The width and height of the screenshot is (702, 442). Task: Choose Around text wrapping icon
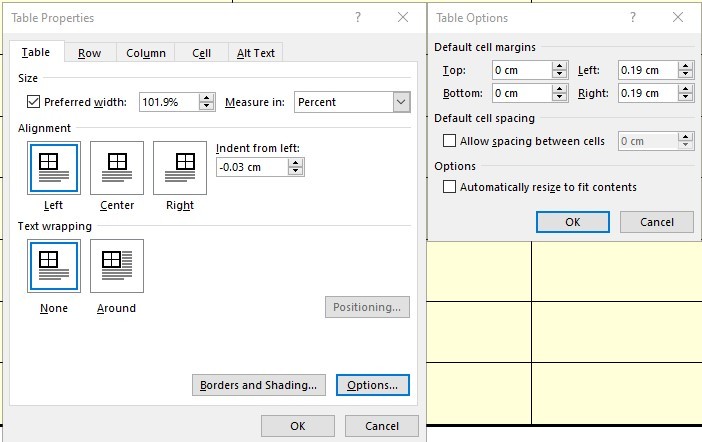(117, 266)
